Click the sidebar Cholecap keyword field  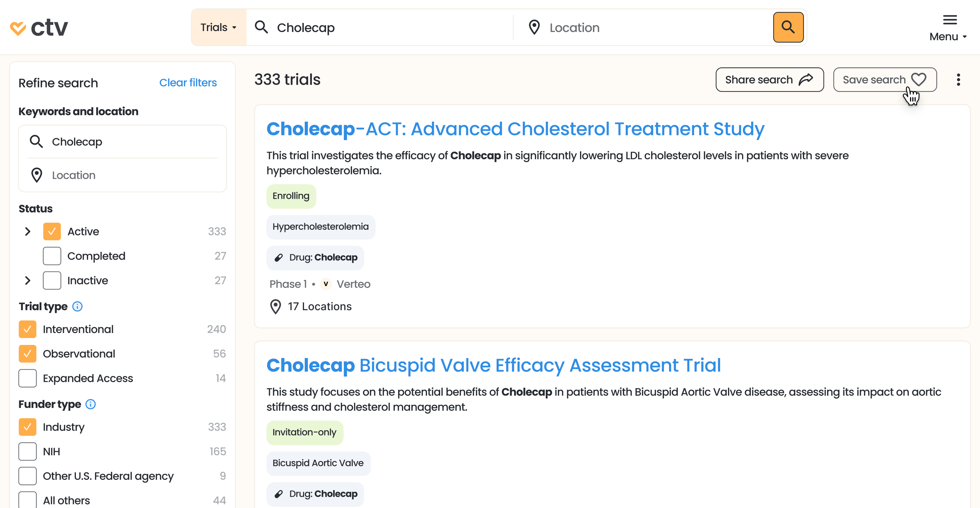(129, 142)
